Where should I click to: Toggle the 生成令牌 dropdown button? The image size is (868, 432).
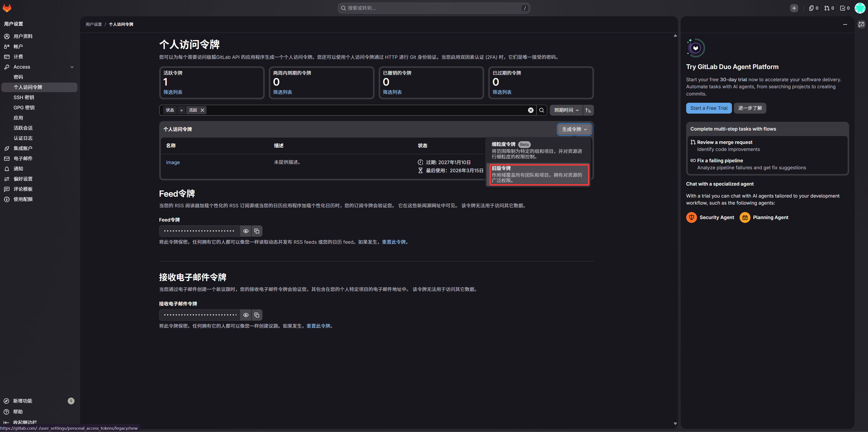(574, 129)
